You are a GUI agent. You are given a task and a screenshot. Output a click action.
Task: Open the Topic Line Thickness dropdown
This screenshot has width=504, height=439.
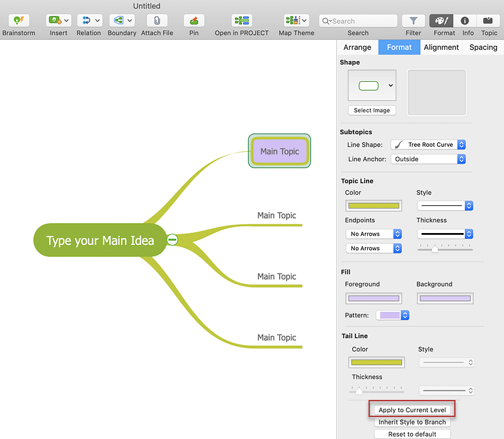tap(445, 234)
